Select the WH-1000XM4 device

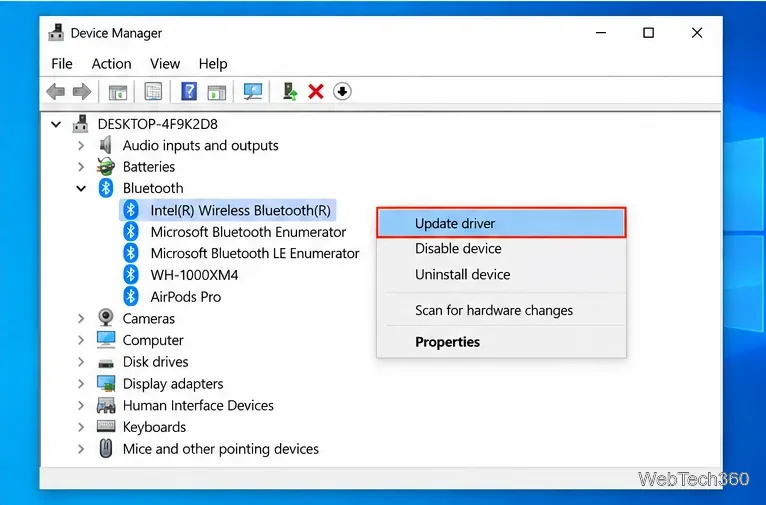click(x=194, y=275)
